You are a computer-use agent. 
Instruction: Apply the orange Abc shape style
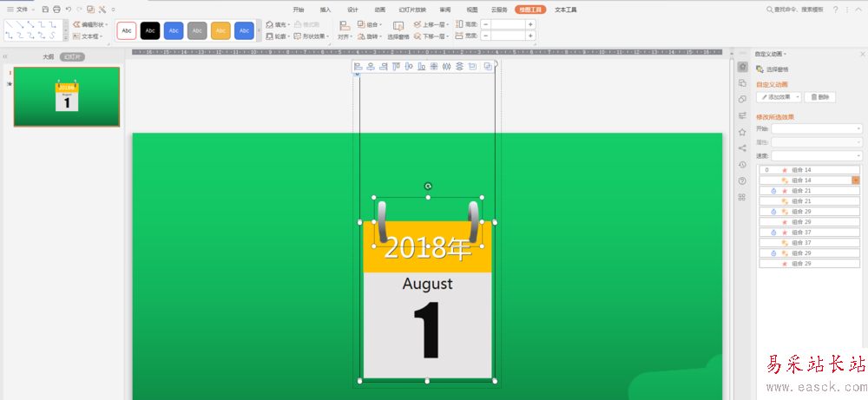click(x=220, y=31)
